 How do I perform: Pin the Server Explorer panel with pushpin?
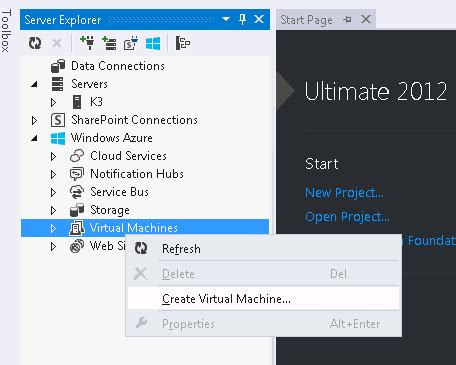point(243,19)
